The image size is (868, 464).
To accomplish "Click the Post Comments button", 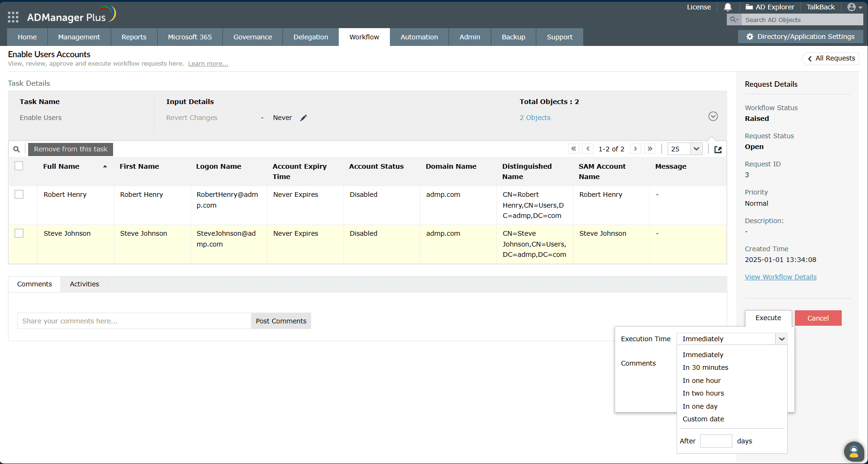I will [281, 321].
